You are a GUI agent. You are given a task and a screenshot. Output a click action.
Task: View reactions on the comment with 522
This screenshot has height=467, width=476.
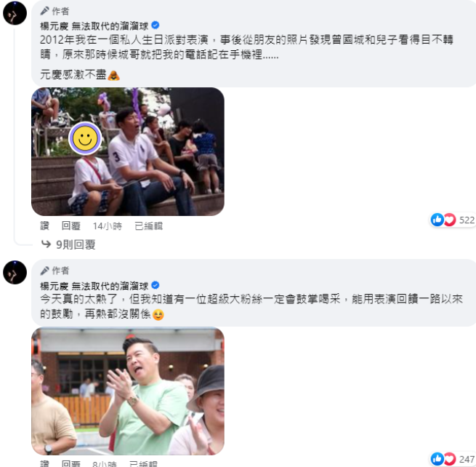(x=452, y=220)
